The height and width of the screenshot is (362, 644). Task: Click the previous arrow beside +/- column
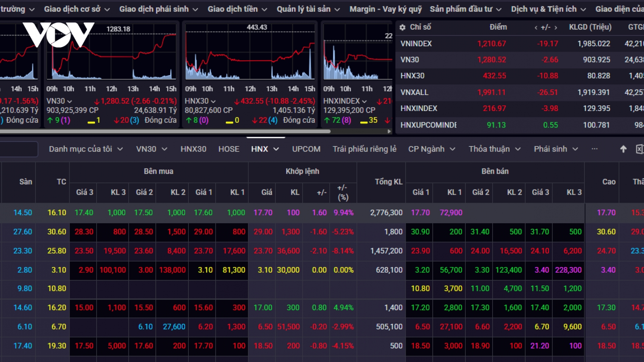tap(536, 28)
